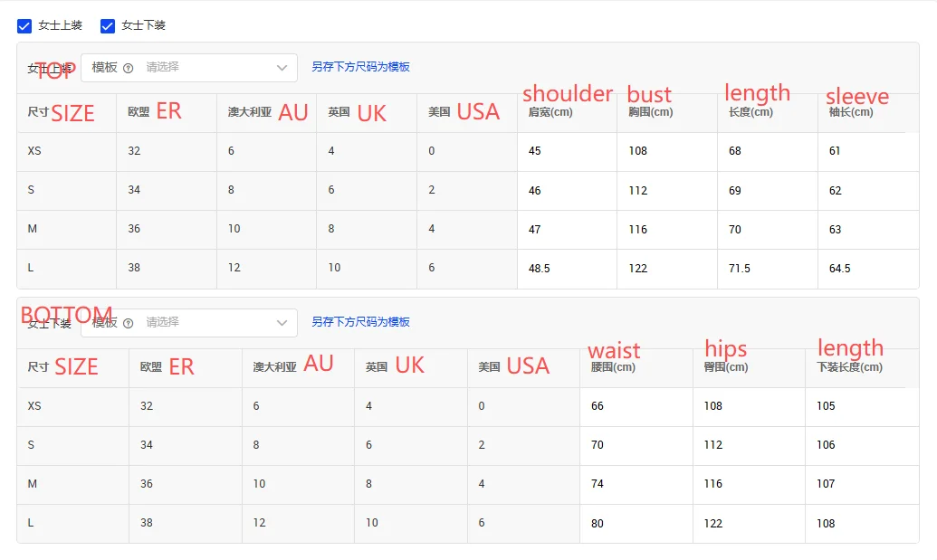This screenshot has height=560, width=937.
Task: Edit L waist cell 80 in bottoms
Action: click(x=636, y=524)
